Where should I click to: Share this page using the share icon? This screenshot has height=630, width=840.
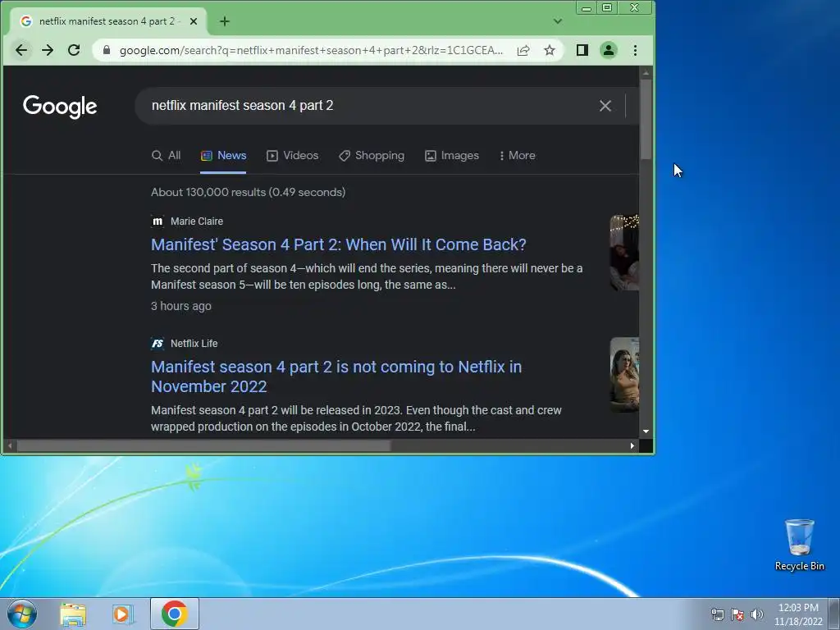pos(523,50)
